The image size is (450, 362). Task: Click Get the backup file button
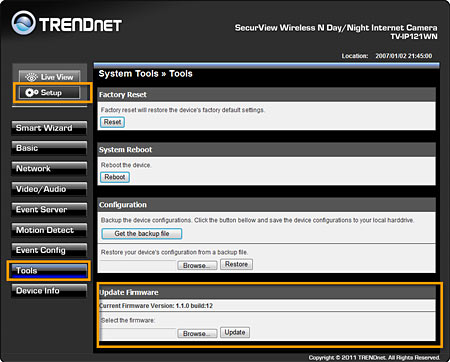pyautogui.click(x=142, y=234)
